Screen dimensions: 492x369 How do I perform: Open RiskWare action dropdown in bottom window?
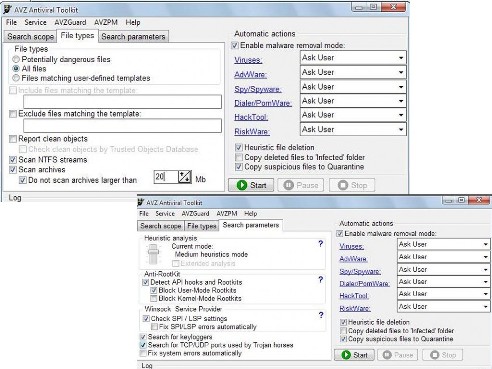(x=444, y=307)
